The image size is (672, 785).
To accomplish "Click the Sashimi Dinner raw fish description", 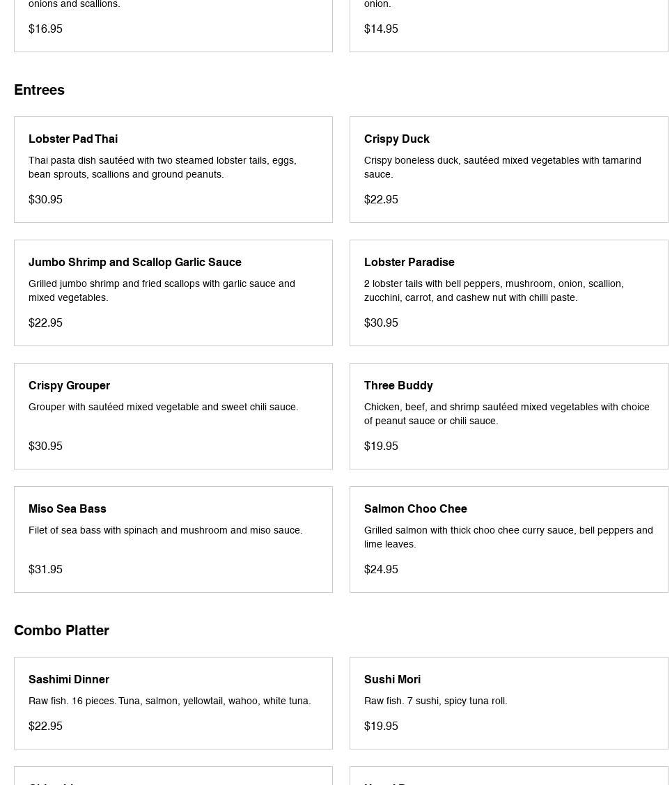I will (169, 701).
